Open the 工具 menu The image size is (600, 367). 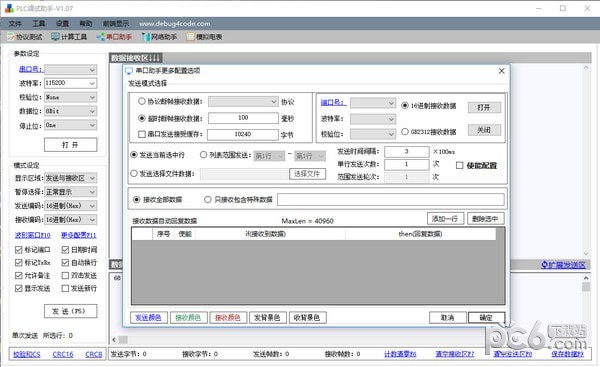[x=38, y=24]
